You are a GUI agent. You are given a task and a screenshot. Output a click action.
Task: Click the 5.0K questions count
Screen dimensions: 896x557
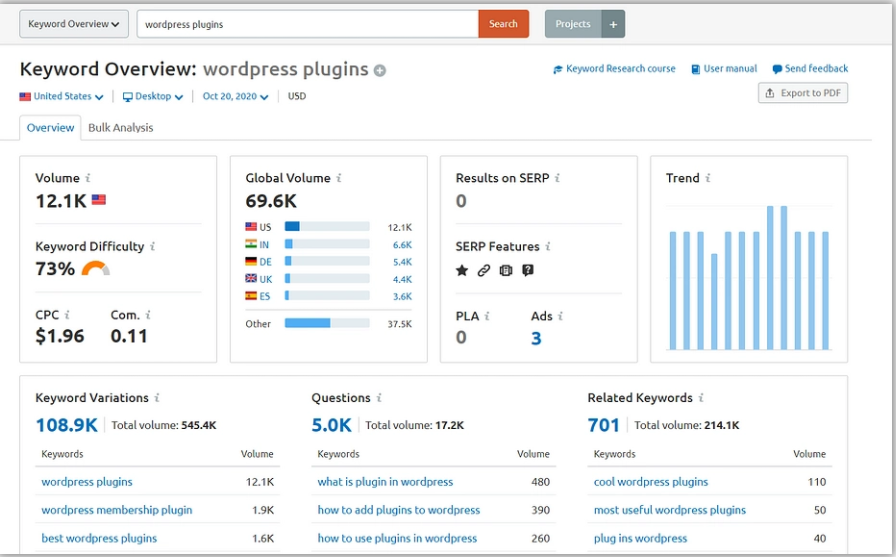[331, 425]
